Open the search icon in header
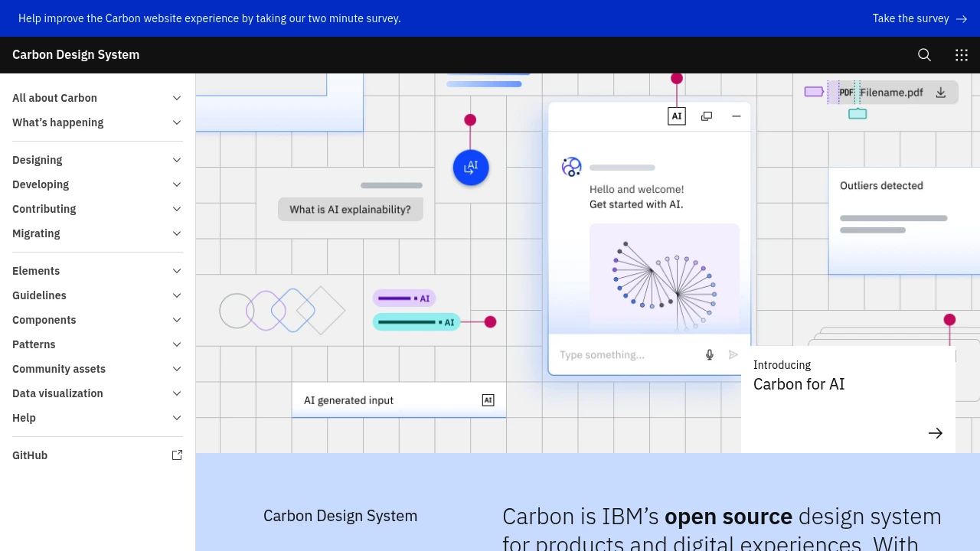The image size is (980, 551). point(924,55)
